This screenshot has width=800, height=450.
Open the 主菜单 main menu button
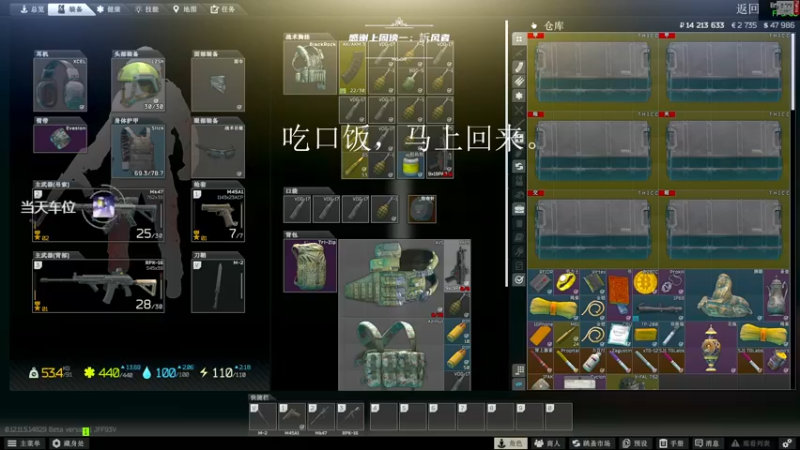24,443
